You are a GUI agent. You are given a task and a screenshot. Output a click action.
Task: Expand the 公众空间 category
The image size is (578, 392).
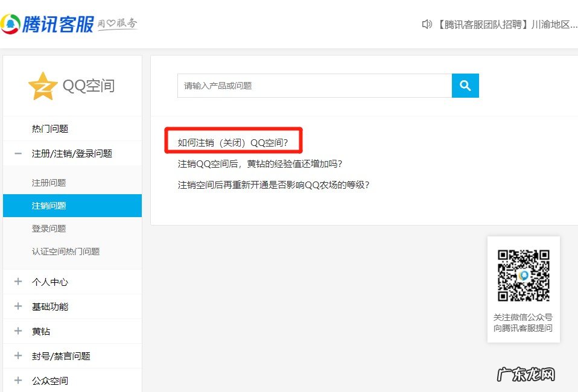click(18, 381)
